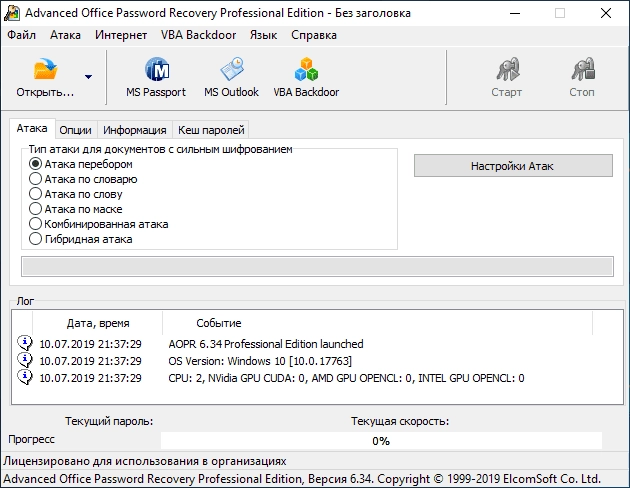630x488 pixels.
Task: Open the Атака menu
Action: coord(65,35)
